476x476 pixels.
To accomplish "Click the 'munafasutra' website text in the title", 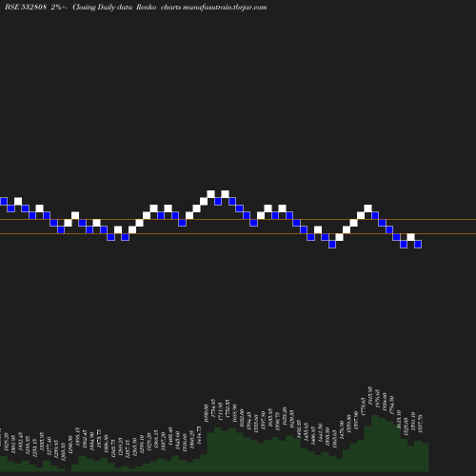I will 225,8.
